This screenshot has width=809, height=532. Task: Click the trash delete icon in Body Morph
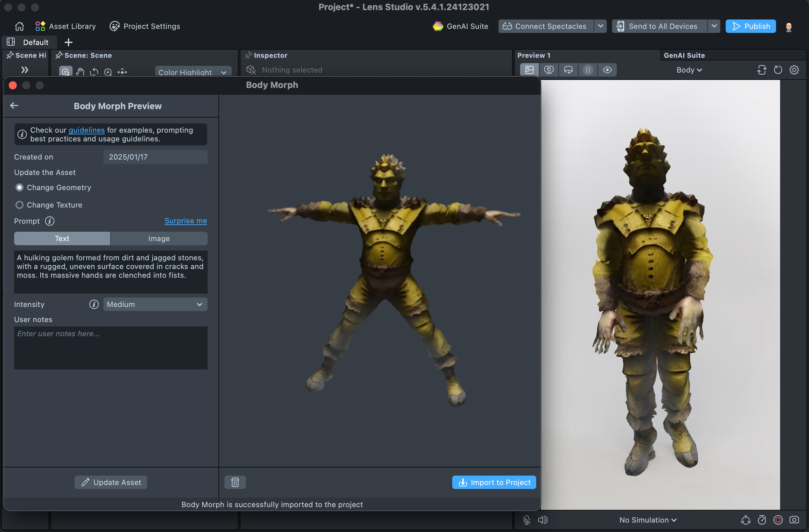click(x=235, y=482)
